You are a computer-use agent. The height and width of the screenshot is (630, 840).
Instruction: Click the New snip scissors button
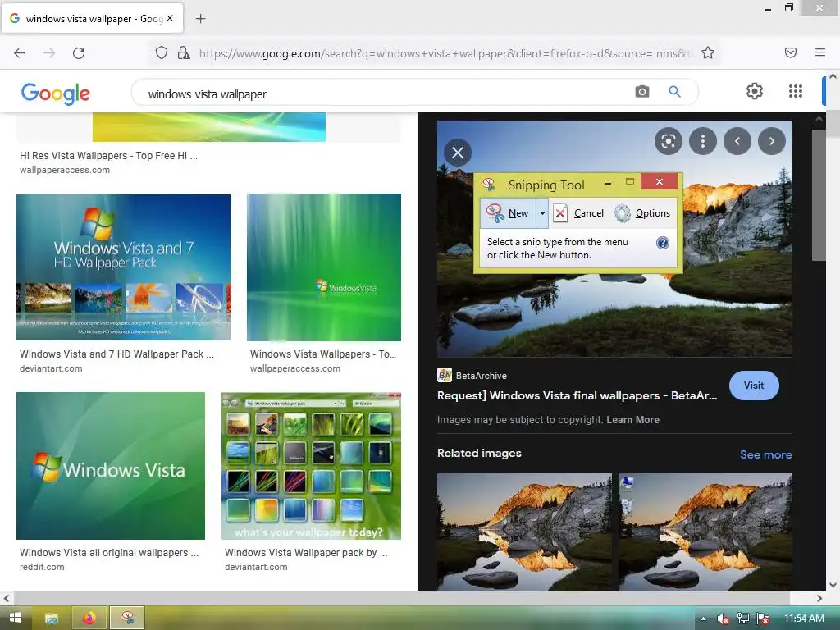point(508,213)
